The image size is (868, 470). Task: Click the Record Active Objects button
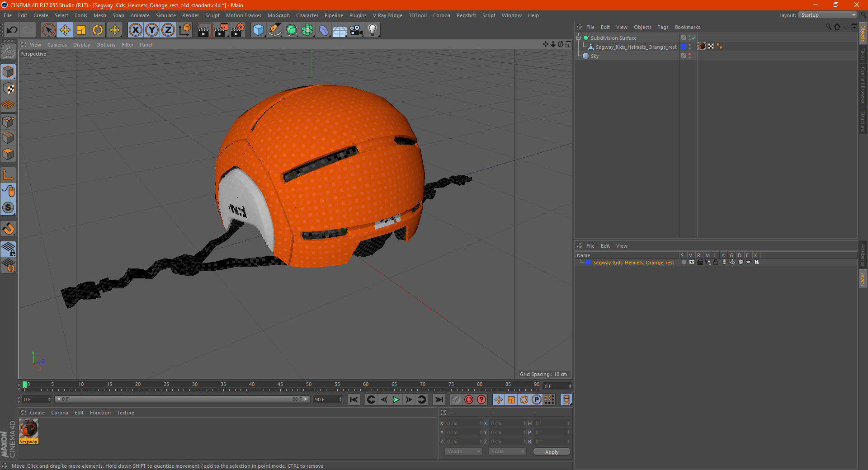[x=456, y=399]
